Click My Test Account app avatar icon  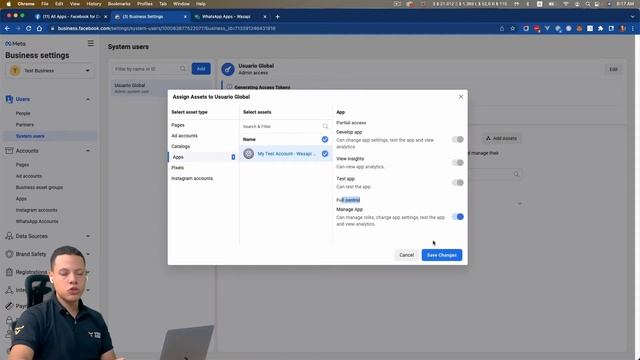pyautogui.click(x=249, y=154)
